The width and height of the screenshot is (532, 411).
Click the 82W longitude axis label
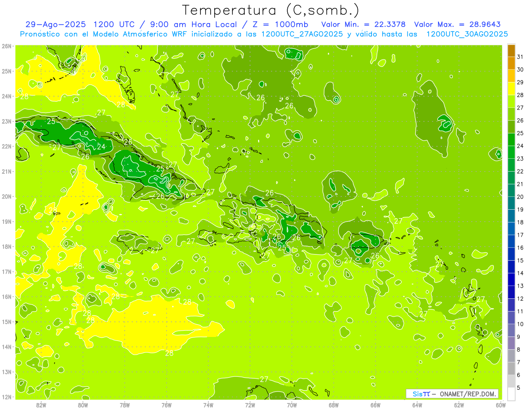(x=41, y=405)
